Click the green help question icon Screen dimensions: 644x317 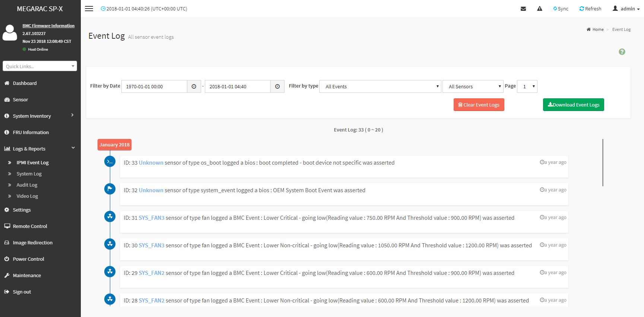622,52
